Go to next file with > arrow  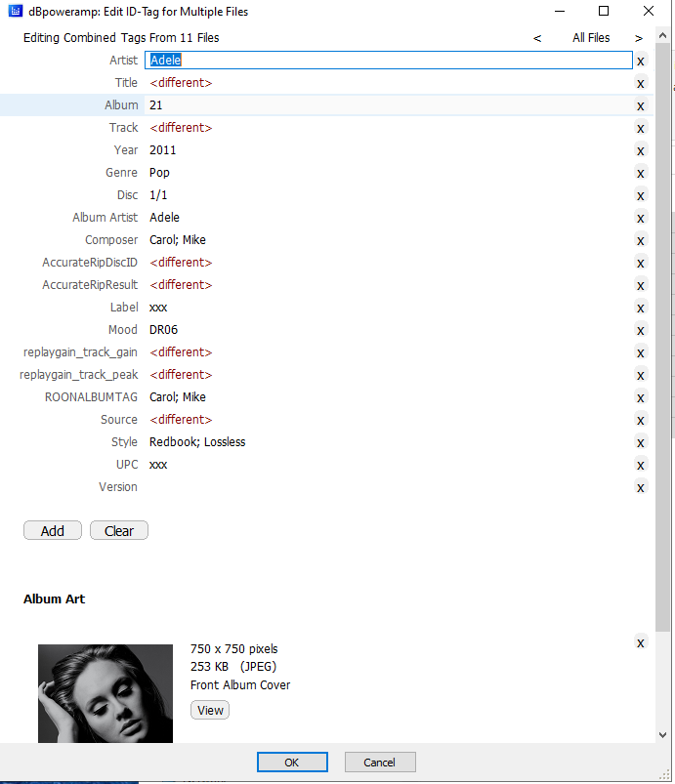click(639, 38)
